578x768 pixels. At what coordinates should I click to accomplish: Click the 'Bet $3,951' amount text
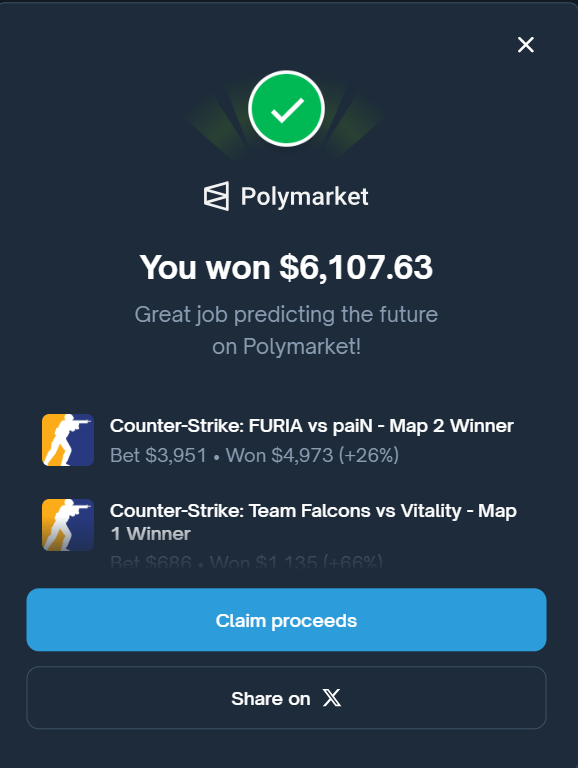click(x=158, y=456)
